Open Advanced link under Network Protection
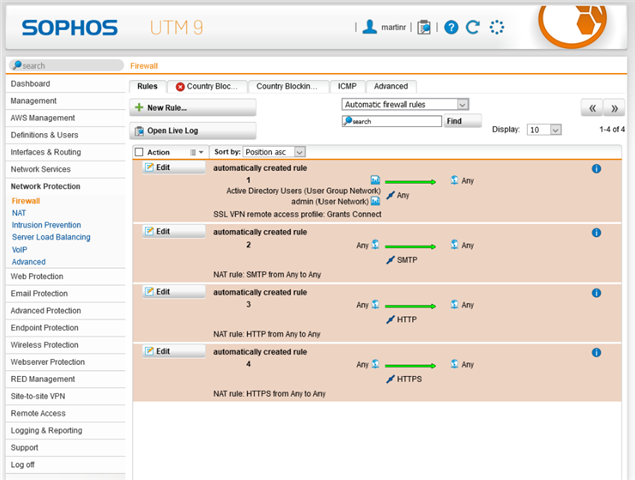The width and height of the screenshot is (635, 480). tap(28, 262)
